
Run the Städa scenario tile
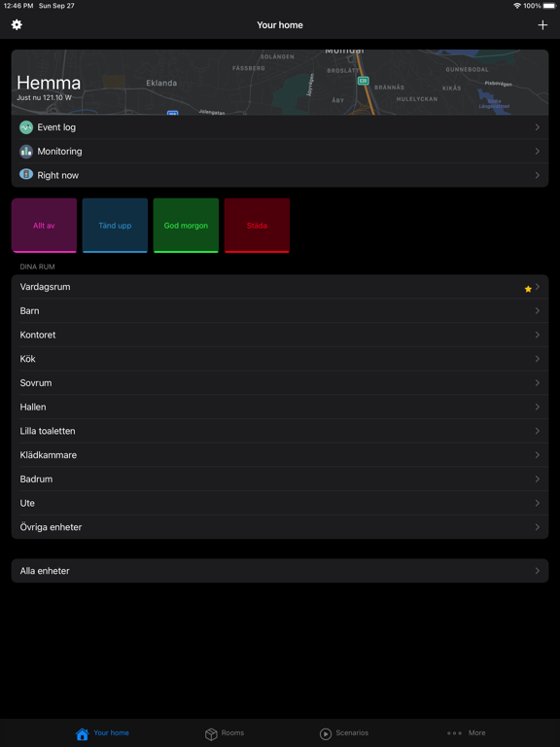pyautogui.click(x=257, y=226)
